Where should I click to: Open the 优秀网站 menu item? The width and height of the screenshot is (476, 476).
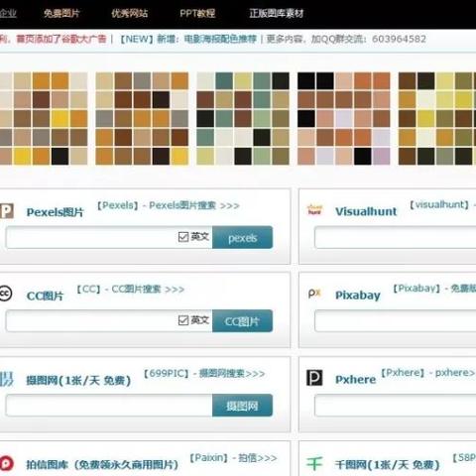(x=129, y=13)
